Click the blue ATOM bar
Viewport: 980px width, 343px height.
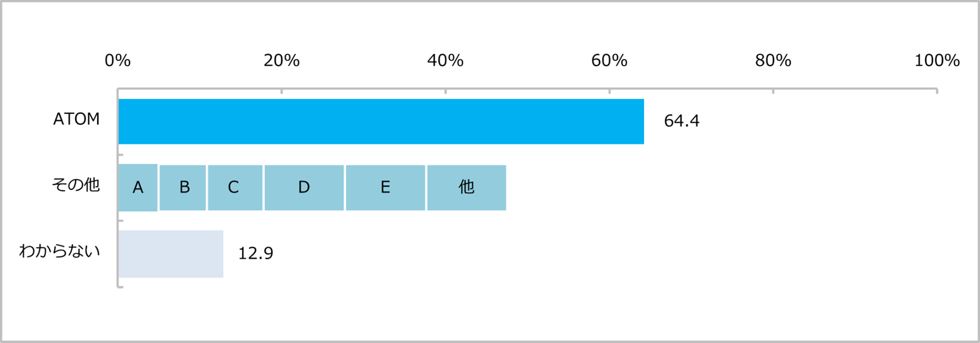coord(381,122)
